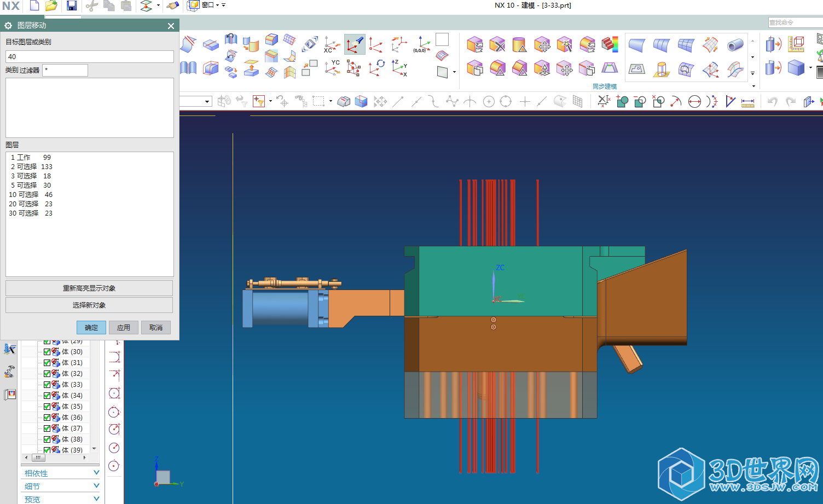
Task: Click 选择新对象 button
Action: click(89, 305)
